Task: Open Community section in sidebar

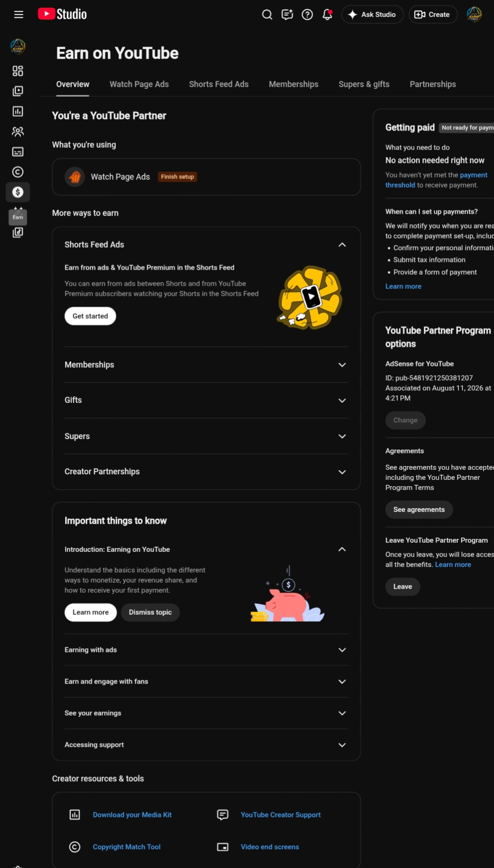Action: [18, 132]
